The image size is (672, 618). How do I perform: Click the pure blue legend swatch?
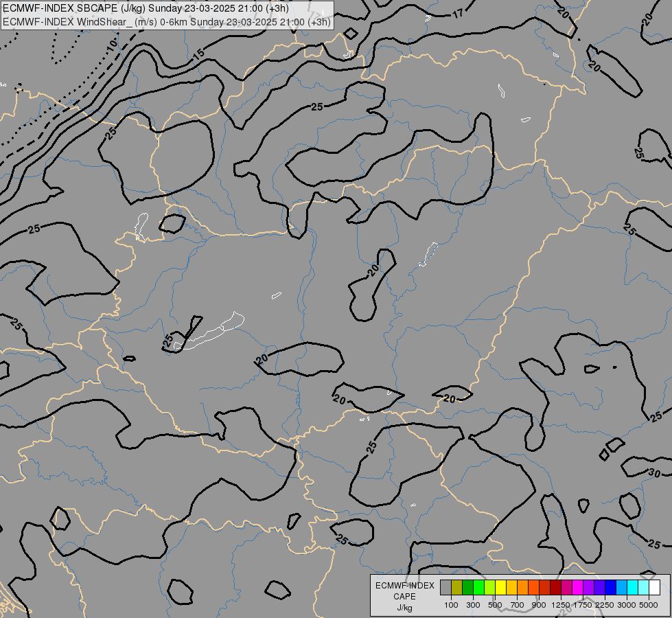coord(611,588)
